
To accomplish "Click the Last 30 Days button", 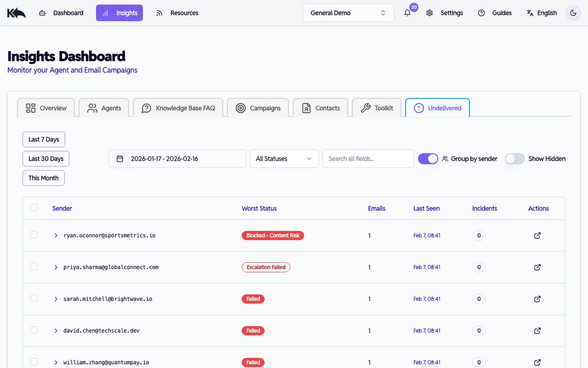I will [x=46, y=159].
